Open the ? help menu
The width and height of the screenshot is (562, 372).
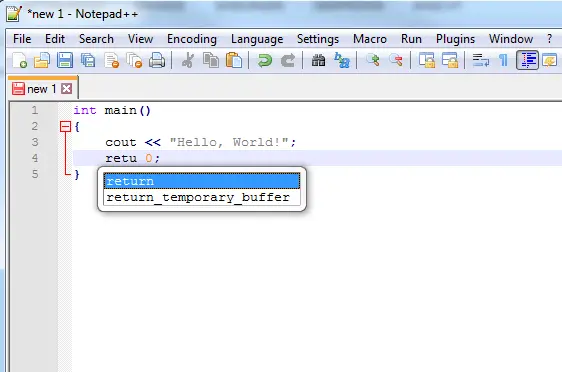[549, 39]
